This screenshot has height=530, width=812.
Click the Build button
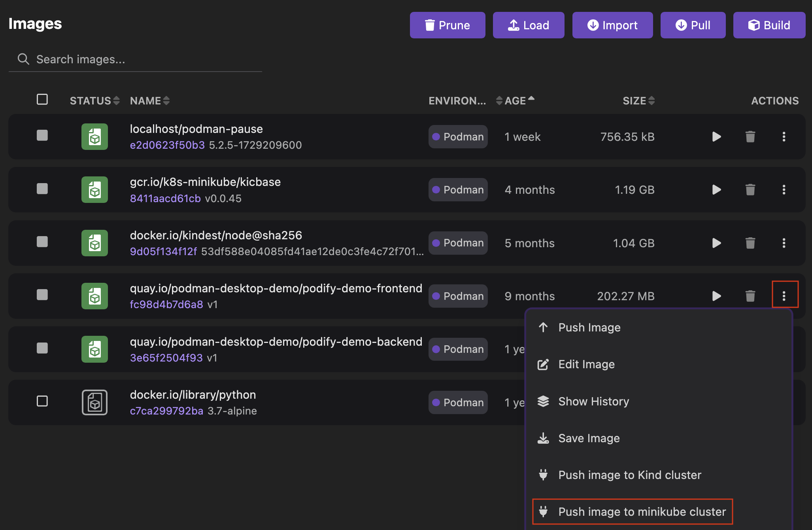769,25
